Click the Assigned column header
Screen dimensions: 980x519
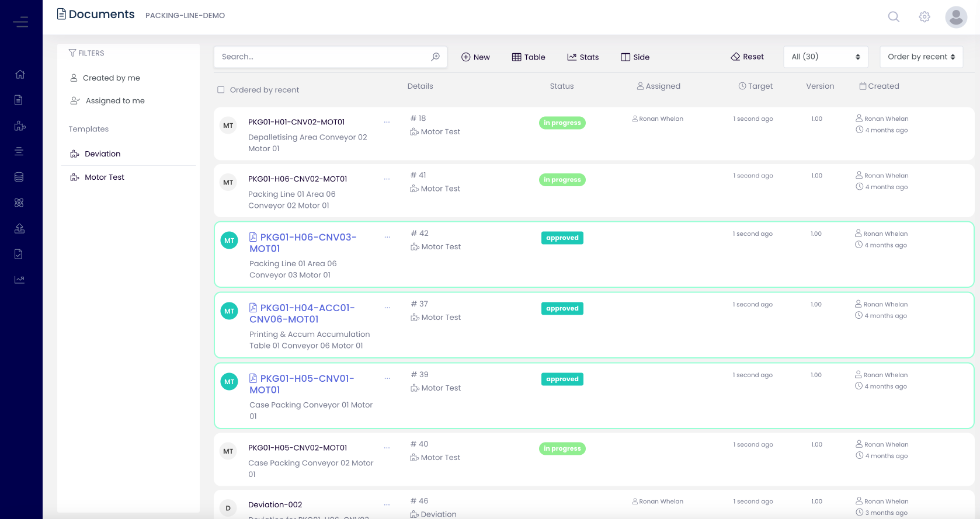(x=658, y=86)
